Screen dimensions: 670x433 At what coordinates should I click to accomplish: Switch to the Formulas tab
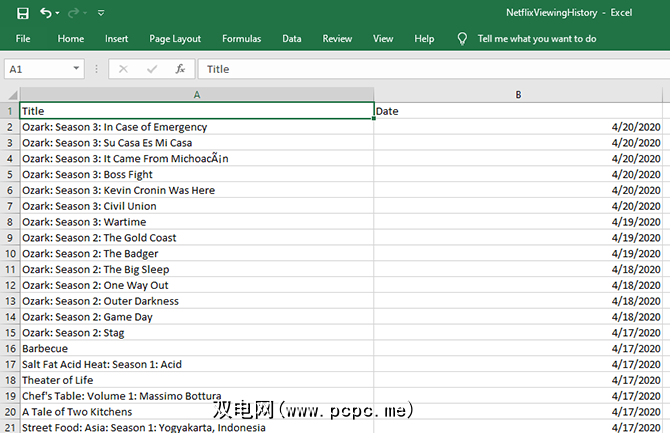pyautogui.click(x=241, y=39)
